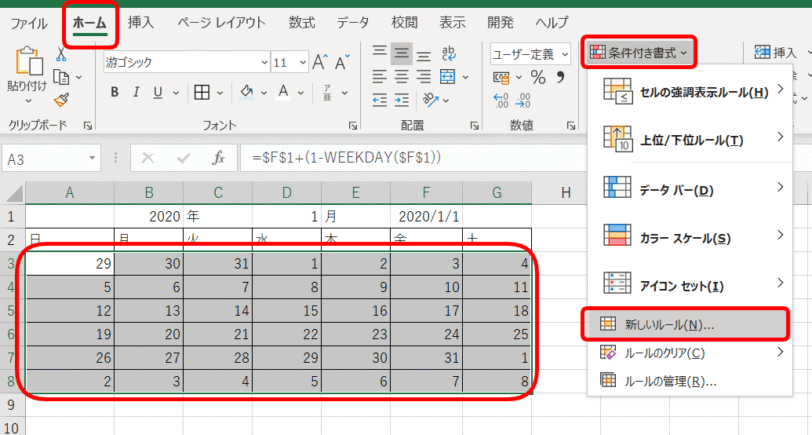Decrease decimal places
Screen dimensions: 812x435
(523, 100)
